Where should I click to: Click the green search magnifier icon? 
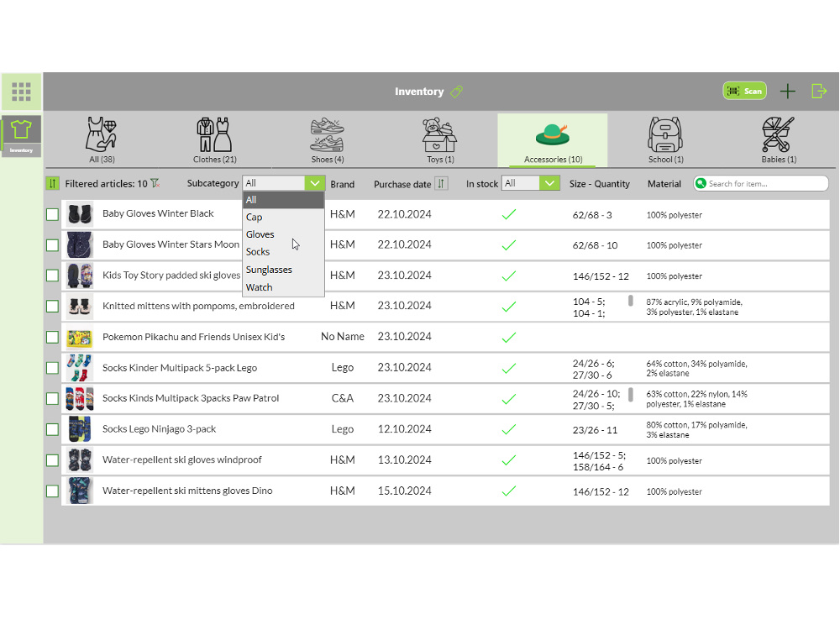701,184
